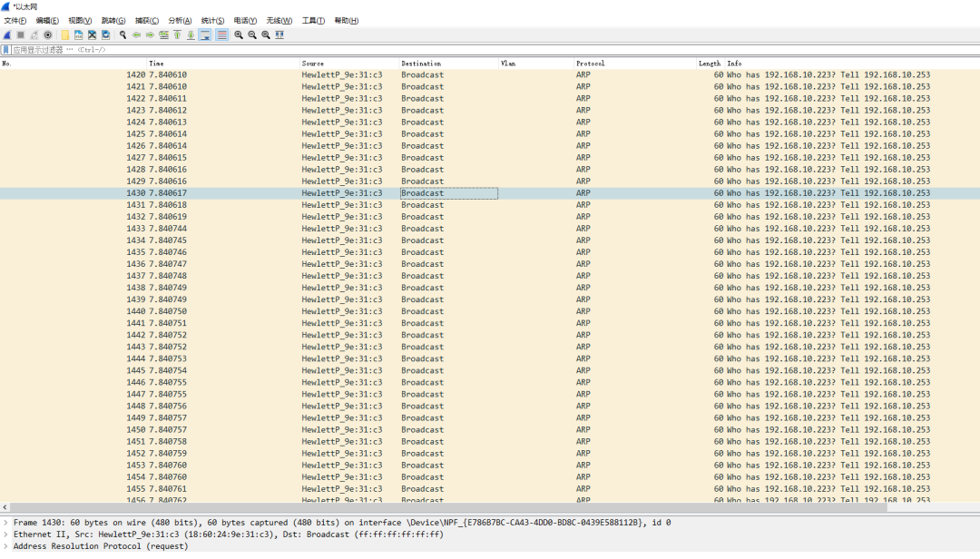Screen dimensions: 980x559
Task: Sort by the No. column header
Action: tap(73, 64)
